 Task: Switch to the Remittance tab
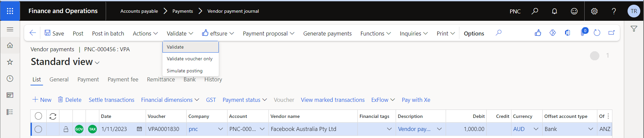(161, 79)
